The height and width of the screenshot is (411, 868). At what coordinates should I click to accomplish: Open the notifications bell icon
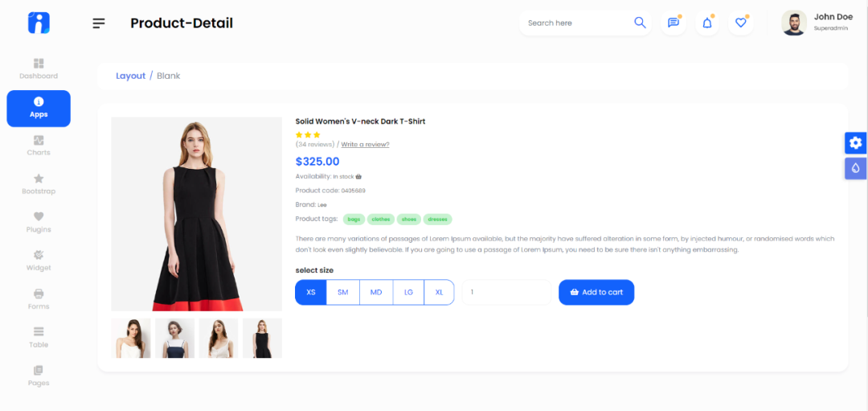707,23
